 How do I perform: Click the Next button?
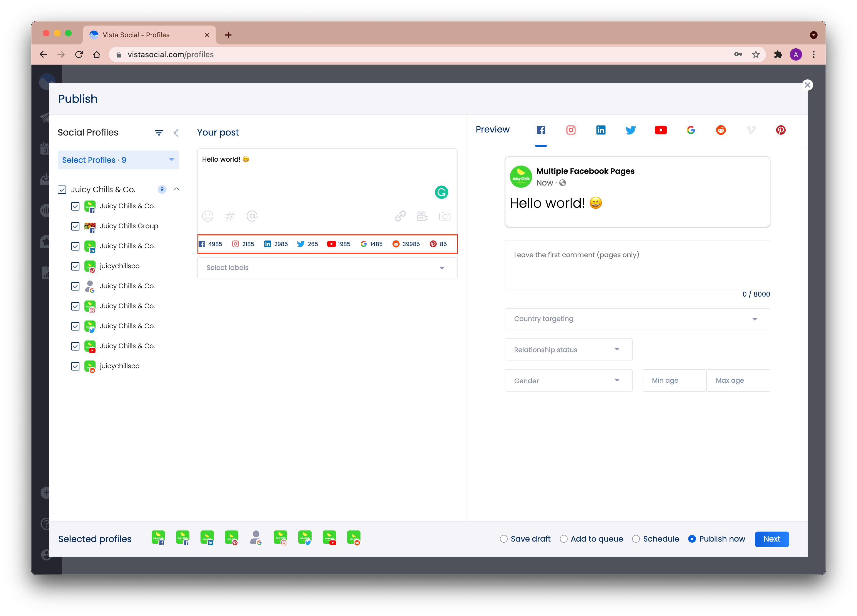771,539
